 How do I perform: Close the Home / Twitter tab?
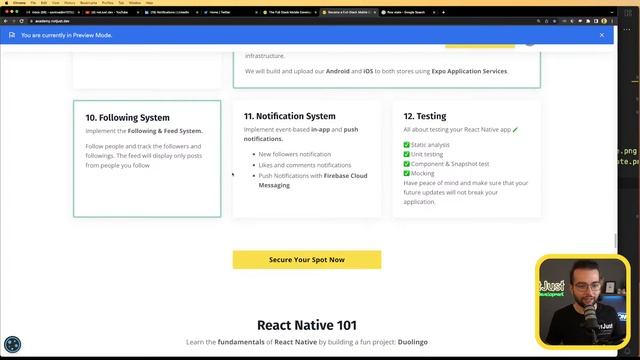pos(256,12)
